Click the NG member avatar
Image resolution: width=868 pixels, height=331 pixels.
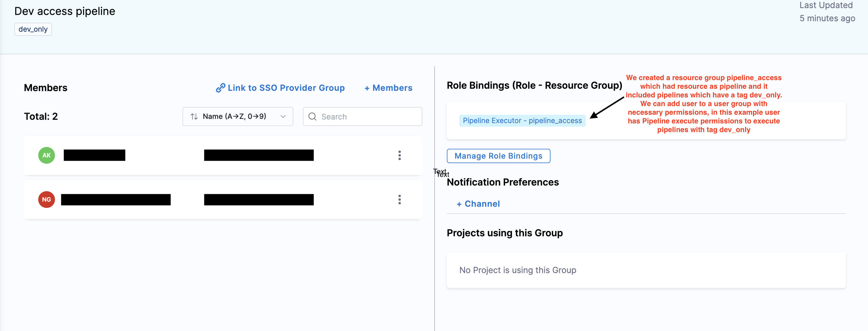(x=47, y=200)
